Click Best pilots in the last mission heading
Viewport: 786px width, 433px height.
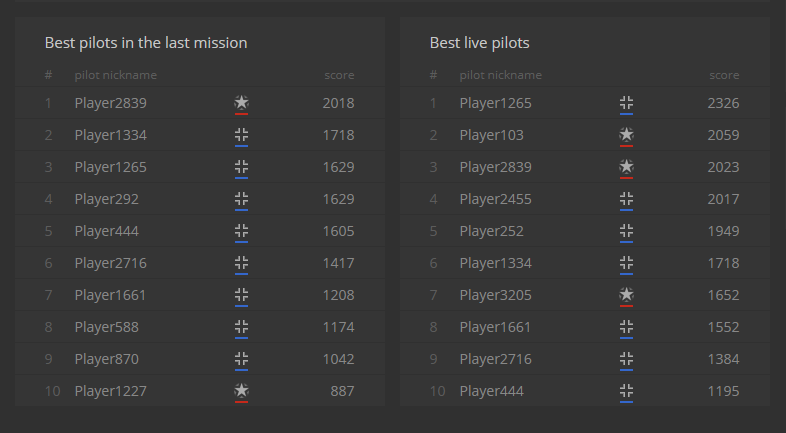pos(146,43)
